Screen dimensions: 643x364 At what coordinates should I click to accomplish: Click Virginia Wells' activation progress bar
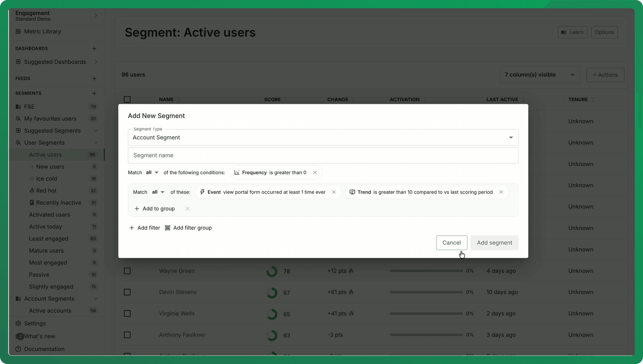pos(426,313)
